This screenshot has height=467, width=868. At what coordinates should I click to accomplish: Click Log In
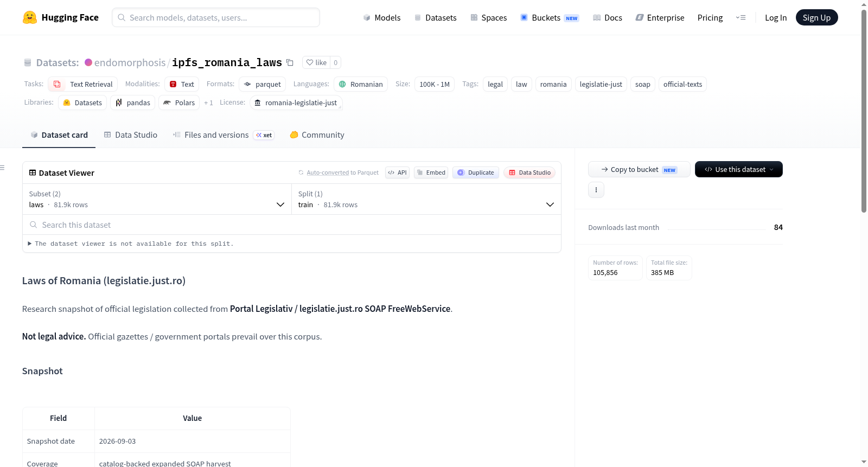tap(776, 17)
